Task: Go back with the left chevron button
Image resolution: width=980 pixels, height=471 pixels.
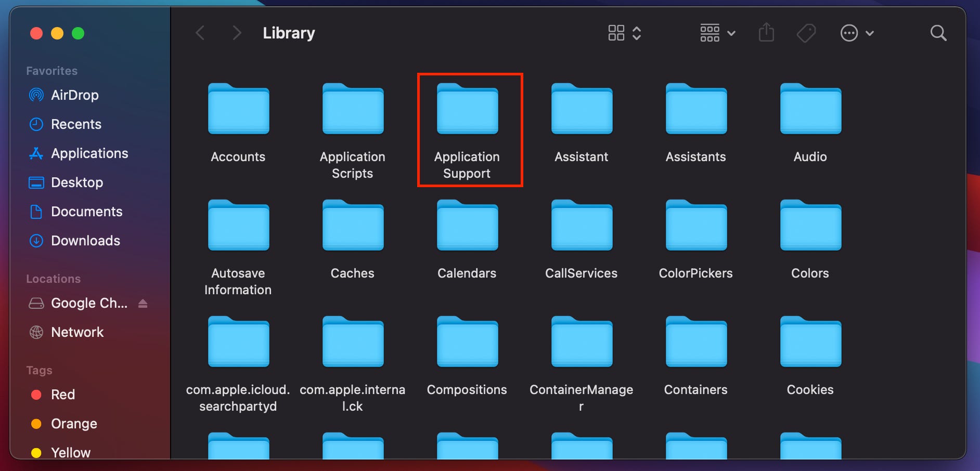Action: click(x=200, y=33)
